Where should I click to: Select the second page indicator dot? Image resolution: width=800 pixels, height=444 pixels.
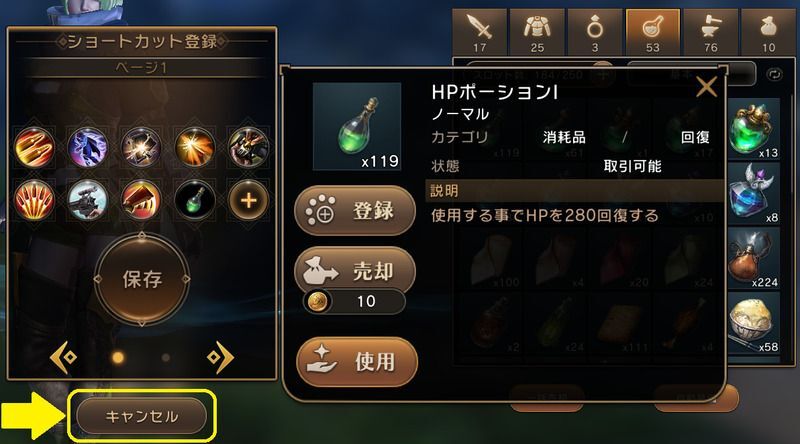[165, 357]
